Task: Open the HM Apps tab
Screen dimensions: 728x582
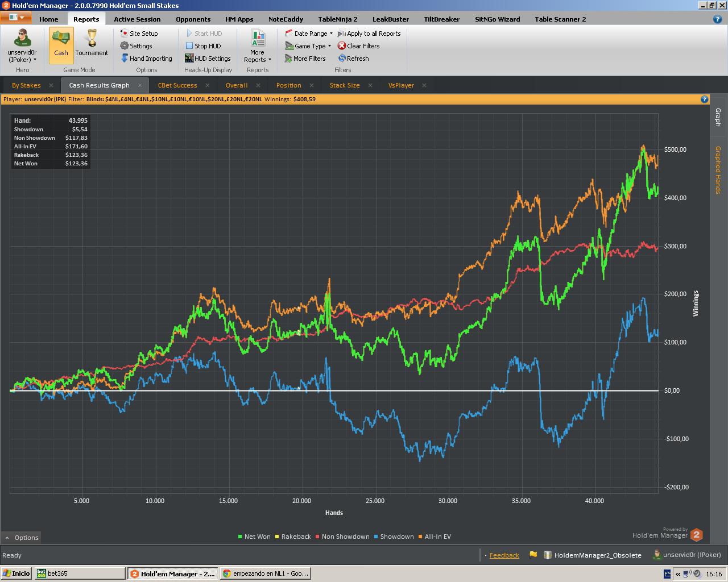Action: click(x=239, y=19)
